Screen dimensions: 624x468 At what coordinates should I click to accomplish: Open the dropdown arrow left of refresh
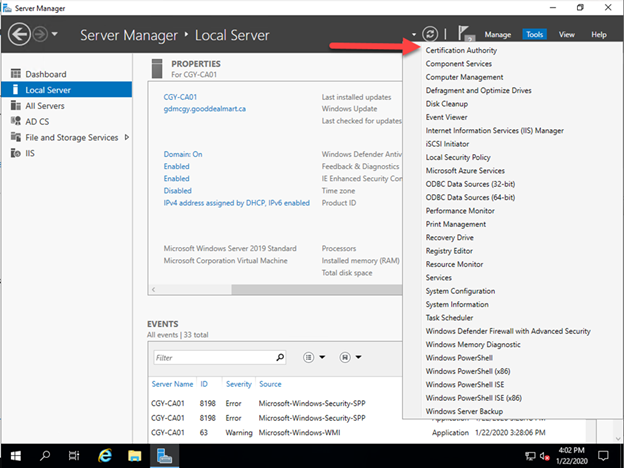click(x=414, y=35)
